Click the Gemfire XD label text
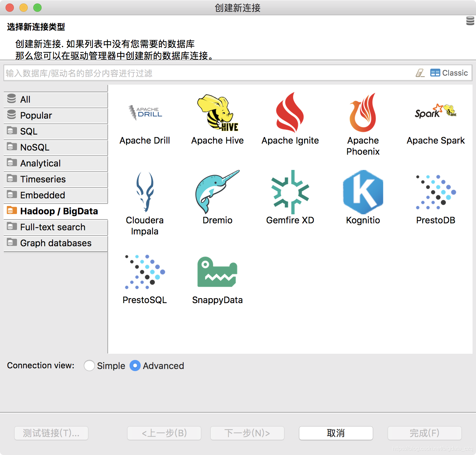The width and height of the screenshot is (476, 455). point(290,220)
